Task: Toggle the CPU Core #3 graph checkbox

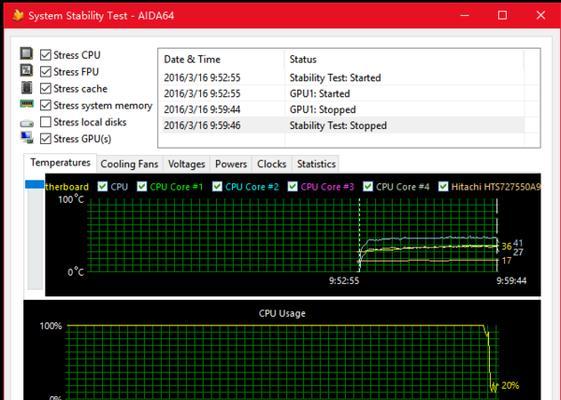Action: click(x=293, y=186)
